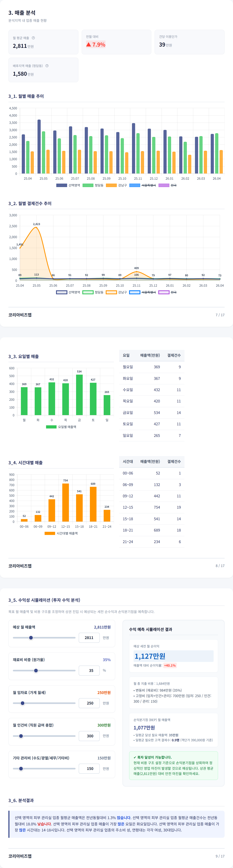Viewport: 233px width, 868px height.
Task: Click the 2,423 peak data label
Action: tap(36, 224)
